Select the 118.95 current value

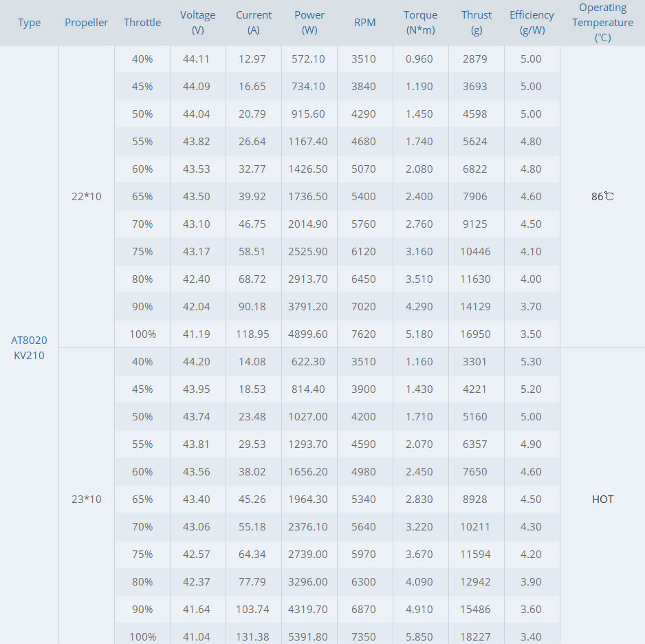click(x=252, y=334)
